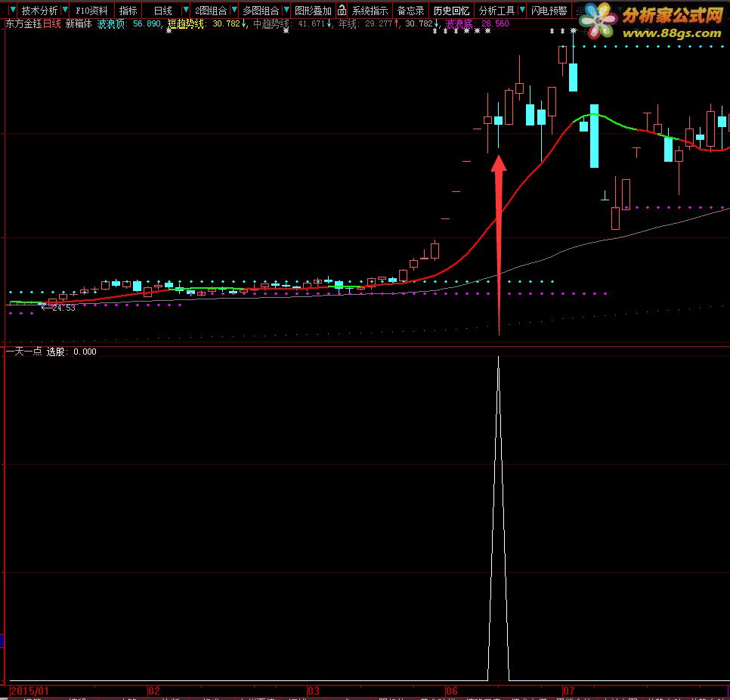Select the 新箱体 indicator name

click(79, 23)
